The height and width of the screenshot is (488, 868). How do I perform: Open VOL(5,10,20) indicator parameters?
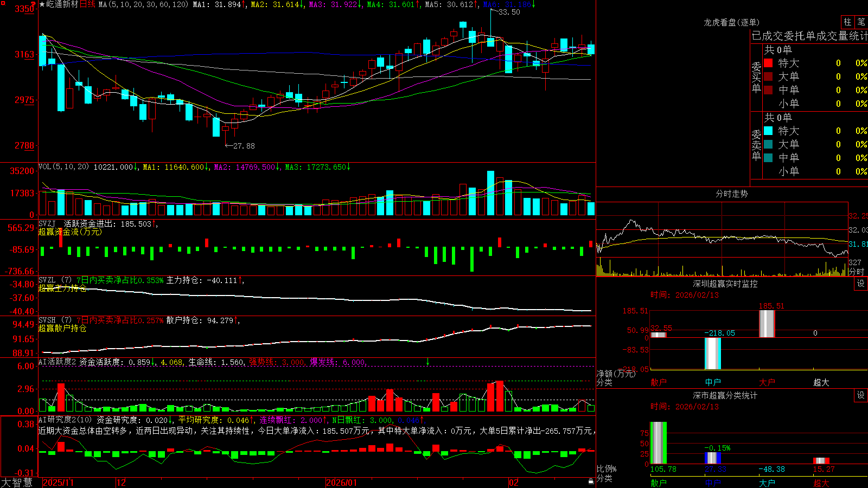(x=64, y=167)
